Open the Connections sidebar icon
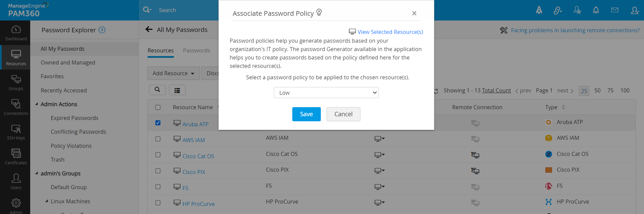The width and height of the screenshot is (644, 214). pos(16,107)
